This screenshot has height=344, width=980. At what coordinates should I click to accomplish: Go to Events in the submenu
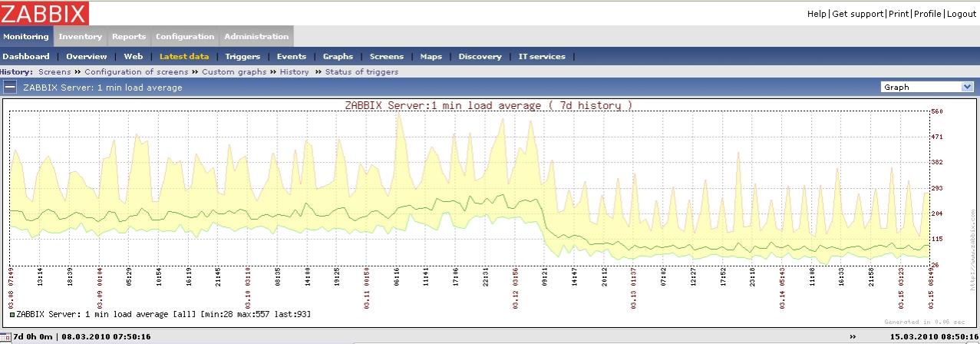click(x=292, y=57)
